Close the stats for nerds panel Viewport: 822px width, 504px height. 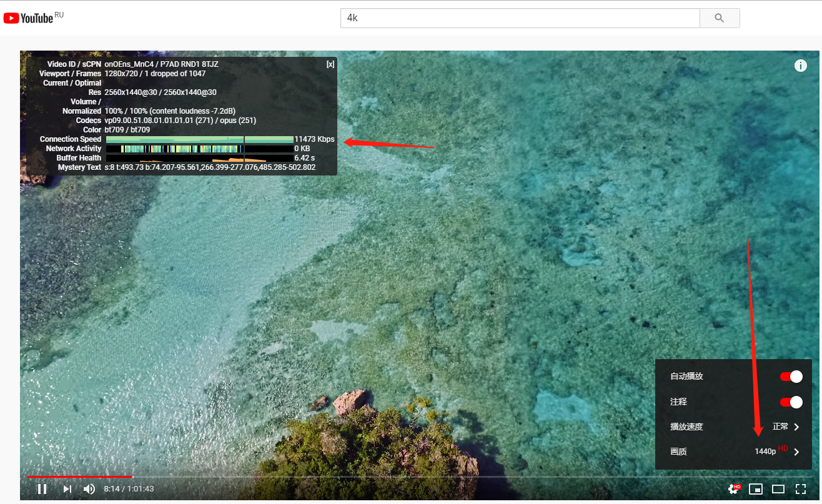pyautogui.click(x=330, y=64)
